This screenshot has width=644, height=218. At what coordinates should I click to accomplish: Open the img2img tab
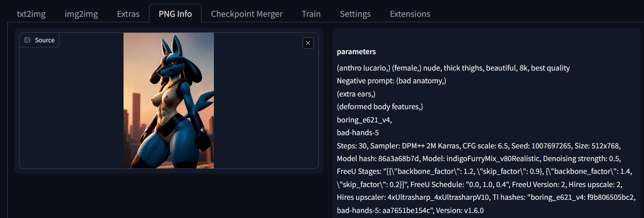[x=81, y=14]
